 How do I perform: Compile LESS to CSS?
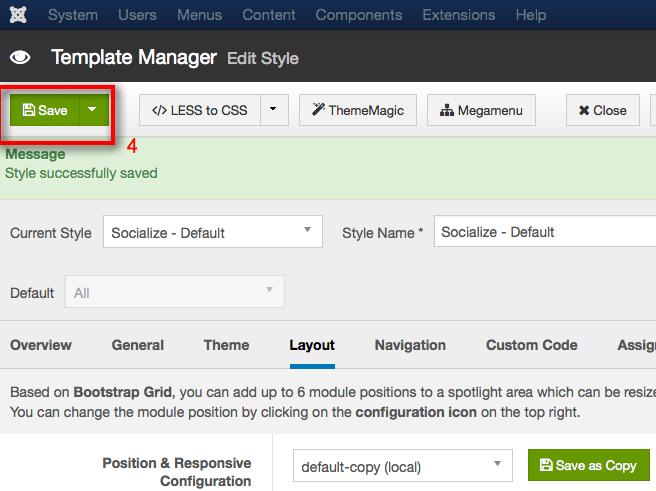(200, 110)
